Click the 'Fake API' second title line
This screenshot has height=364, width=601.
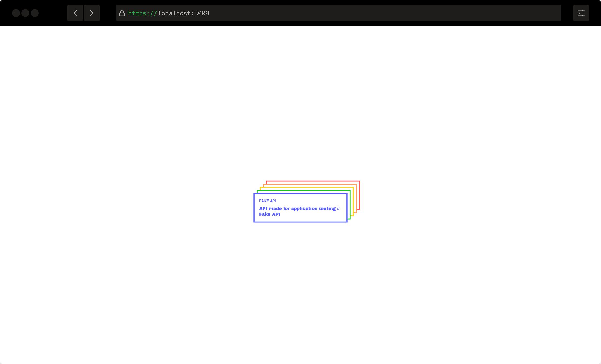pos(269,214)
